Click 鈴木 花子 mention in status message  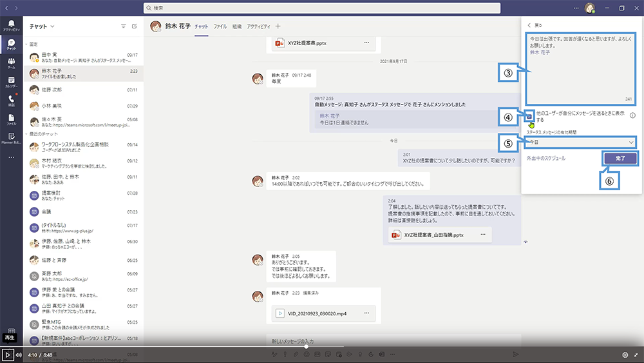click(x=540, y=53)
